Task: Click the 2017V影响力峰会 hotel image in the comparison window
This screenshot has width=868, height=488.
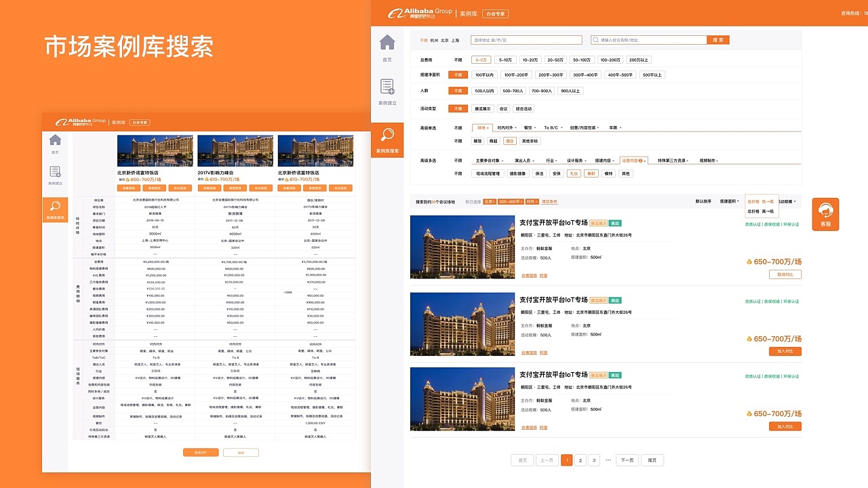Action: pyautogui.click(x=235, y=151)
